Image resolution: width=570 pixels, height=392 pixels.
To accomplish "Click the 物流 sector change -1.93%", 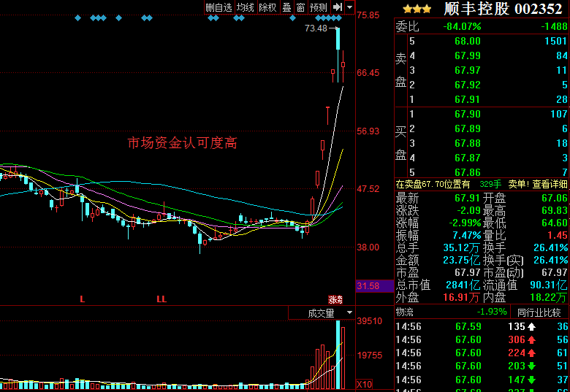I will tap(492, 312).
